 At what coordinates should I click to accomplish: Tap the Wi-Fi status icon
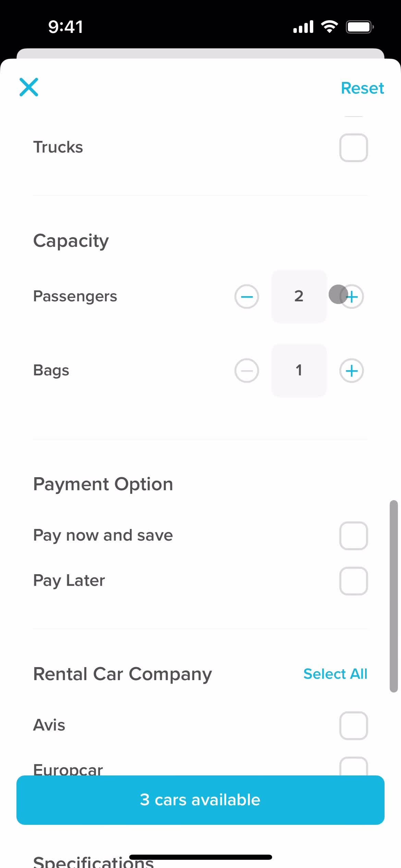[329, 27]
